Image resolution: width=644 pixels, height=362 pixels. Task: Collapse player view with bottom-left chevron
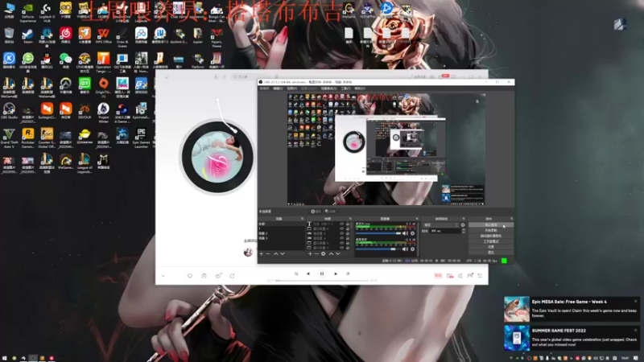pyautogui.click(x=163, y=276)
